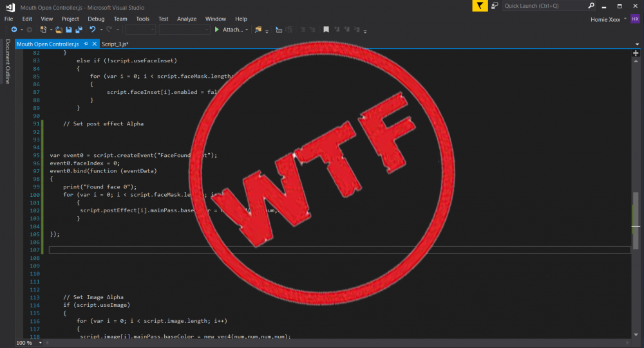Click the bookmark icon in toolbar
644x348 pixels.
point(327,30)
